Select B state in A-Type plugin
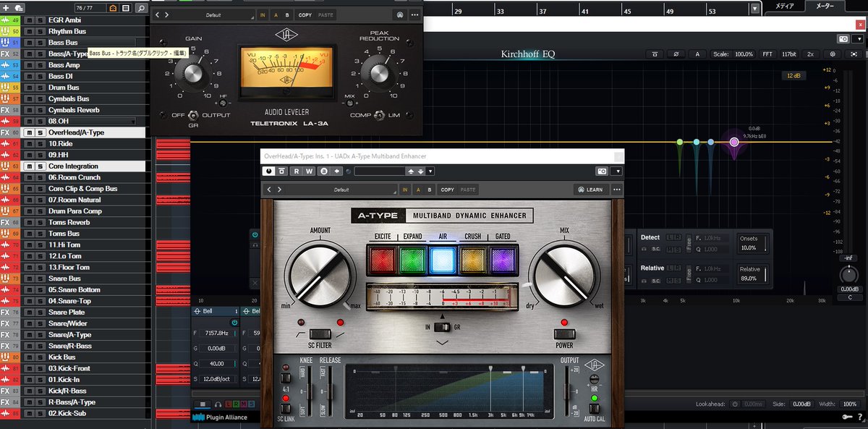Viewport: 868px width, 429px height. click(x=429, y=190)
